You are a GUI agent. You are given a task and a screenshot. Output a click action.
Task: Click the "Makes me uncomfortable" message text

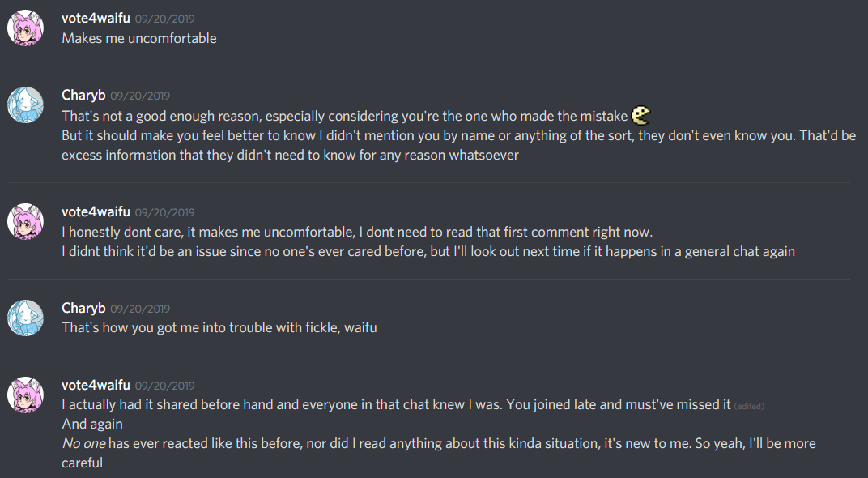coord(139,38)
